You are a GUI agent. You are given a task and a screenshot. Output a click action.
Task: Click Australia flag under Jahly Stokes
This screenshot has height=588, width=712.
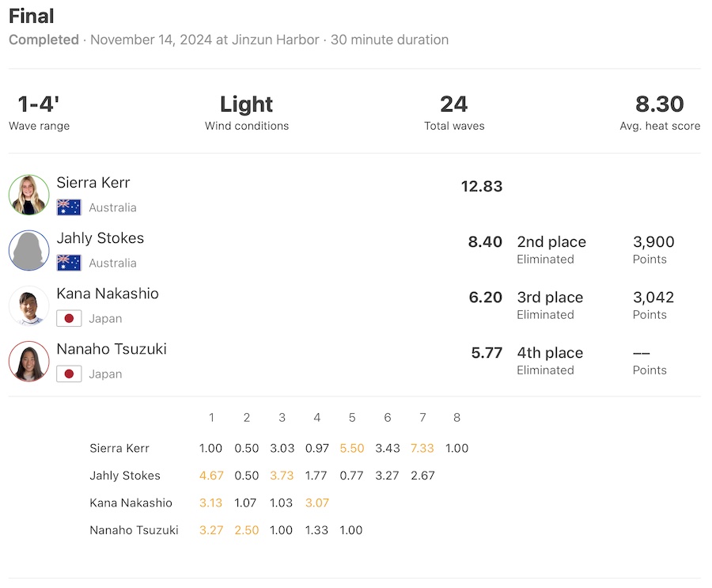pyautogui.click(x=69, y=263)
